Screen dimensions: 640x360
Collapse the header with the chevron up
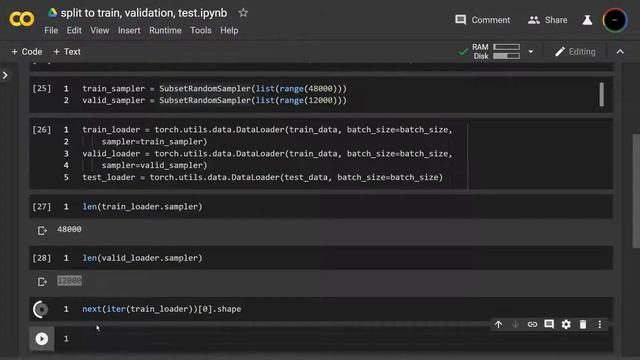click(x=620, y=52)
